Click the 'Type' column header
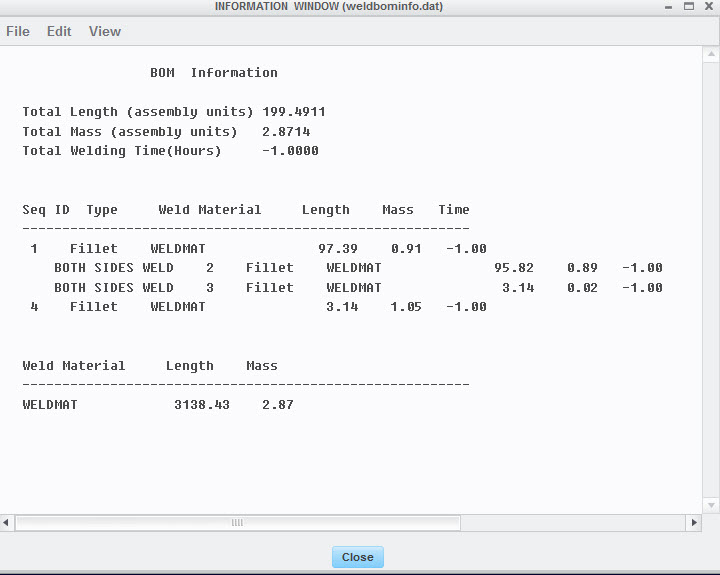 102,210
